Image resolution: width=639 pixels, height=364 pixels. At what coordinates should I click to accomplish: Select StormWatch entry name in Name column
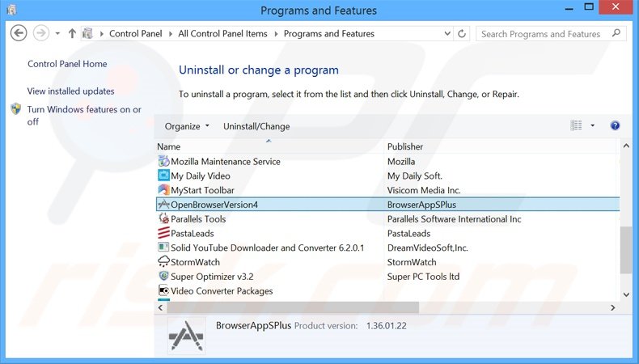(x=195, y=262)
